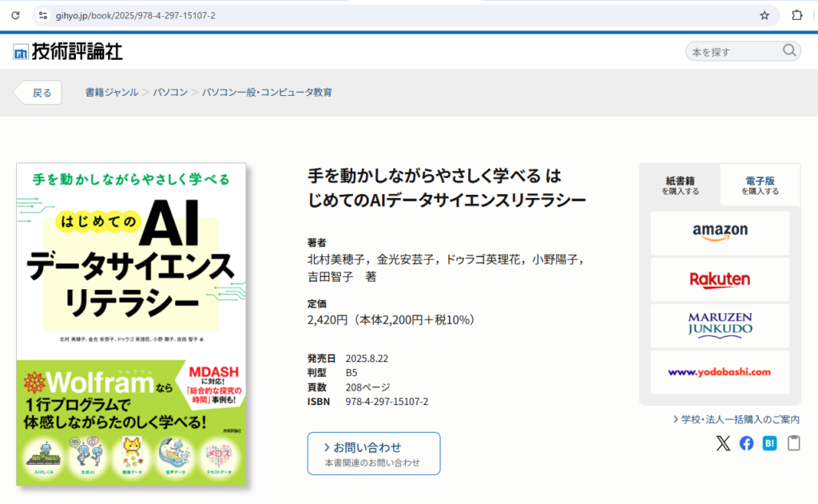Buy the book at yodobashi.com
The height and width of the screenshot is (504, 818).
tap(720, 372)
